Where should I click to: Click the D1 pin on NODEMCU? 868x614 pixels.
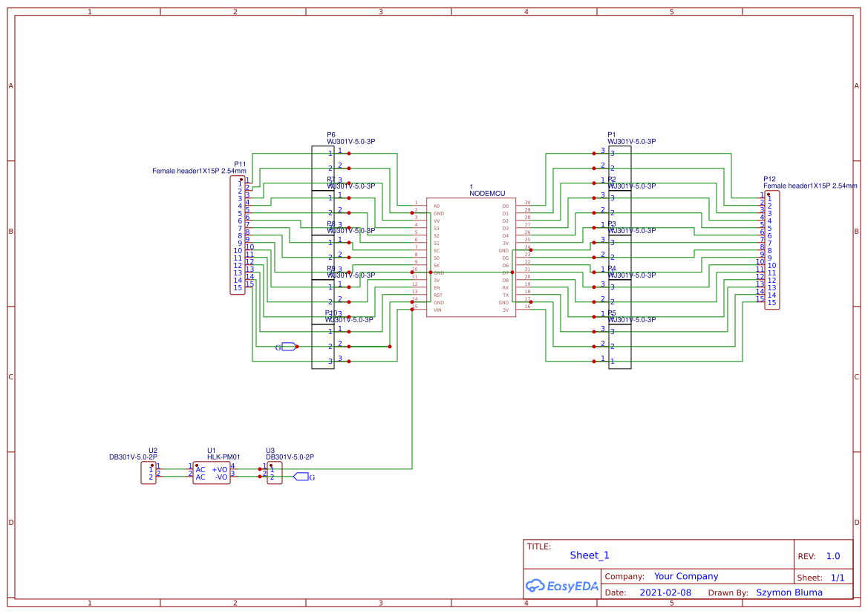pyautogui.click(x=506, y=214)
